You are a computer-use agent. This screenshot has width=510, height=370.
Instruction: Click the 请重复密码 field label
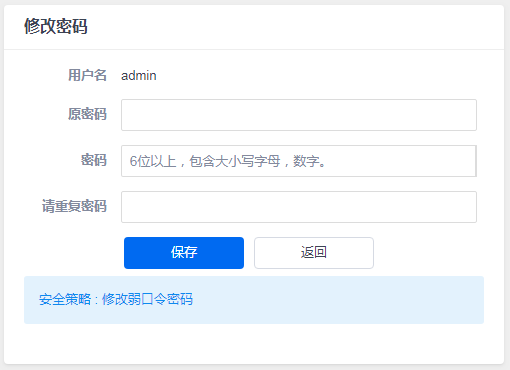tap(74, 206)
